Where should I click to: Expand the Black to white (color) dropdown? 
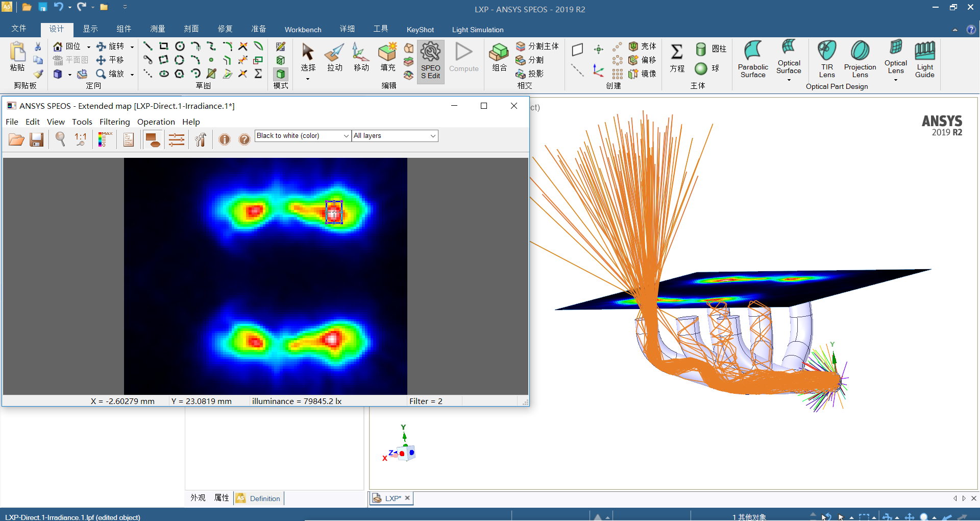346,136
